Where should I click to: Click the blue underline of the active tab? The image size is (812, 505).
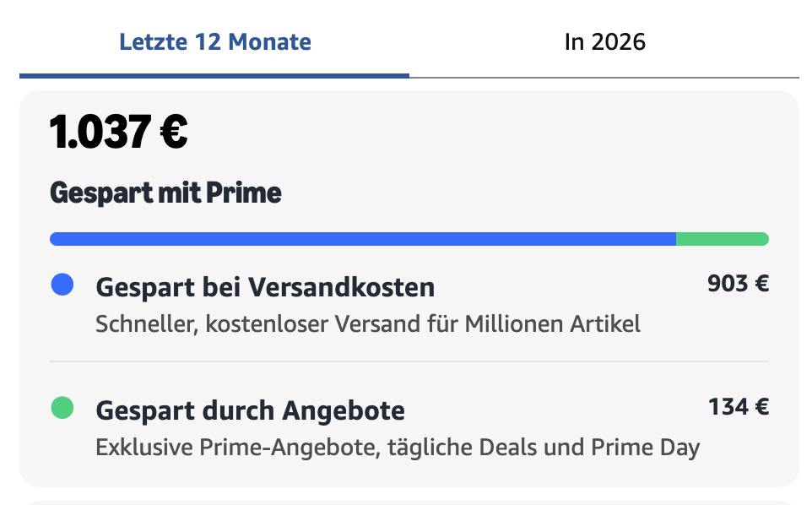click(x=214, y=75)
